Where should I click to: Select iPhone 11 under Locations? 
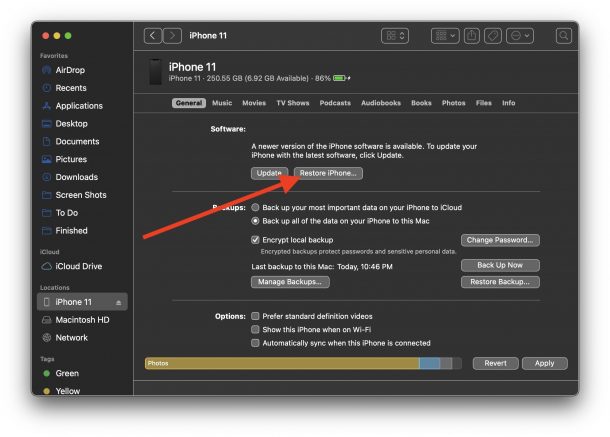point(82,302)
